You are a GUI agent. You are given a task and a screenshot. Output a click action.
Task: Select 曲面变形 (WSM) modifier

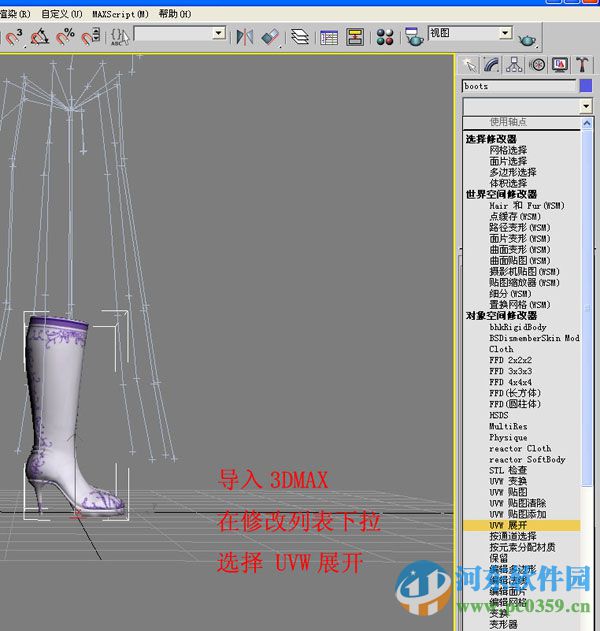coord(520,250)
